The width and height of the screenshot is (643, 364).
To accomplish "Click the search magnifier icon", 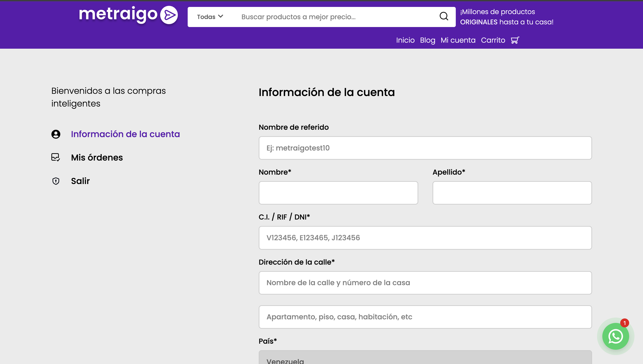I will click(444, 17).
